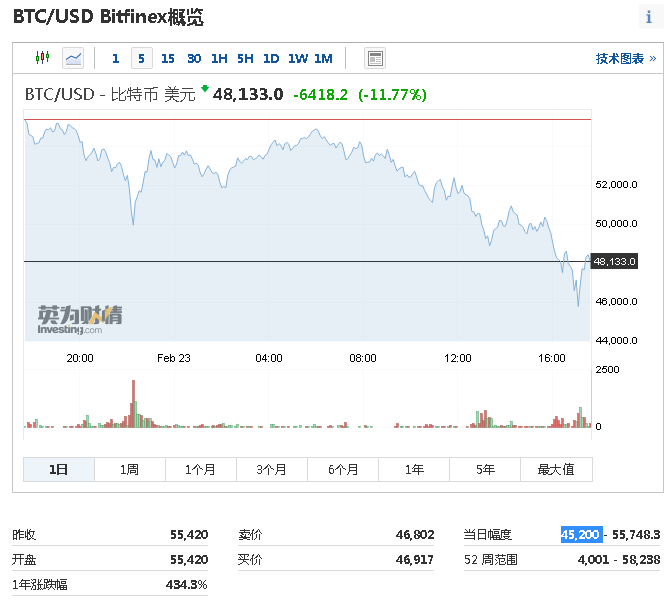Set chart interval to 1 minute
Image resolution: width=671 pixels, height=601 pixels.
(116, 59)
